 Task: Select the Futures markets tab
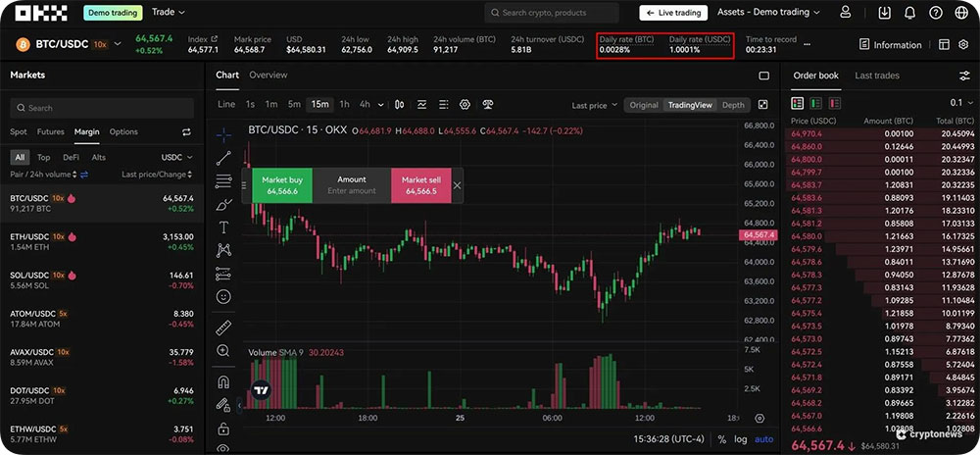coord(50,131)
